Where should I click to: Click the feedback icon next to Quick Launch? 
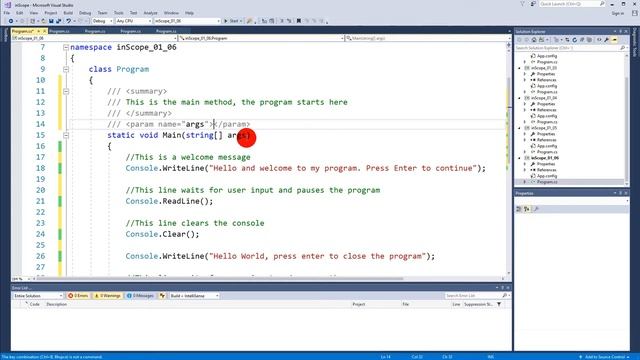pos(533,4)
